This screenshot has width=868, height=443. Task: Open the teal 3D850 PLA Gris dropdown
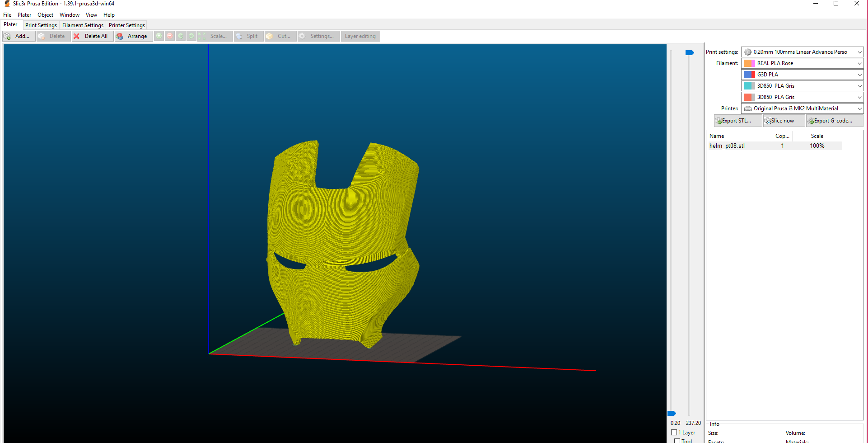[x=802, y=86]
